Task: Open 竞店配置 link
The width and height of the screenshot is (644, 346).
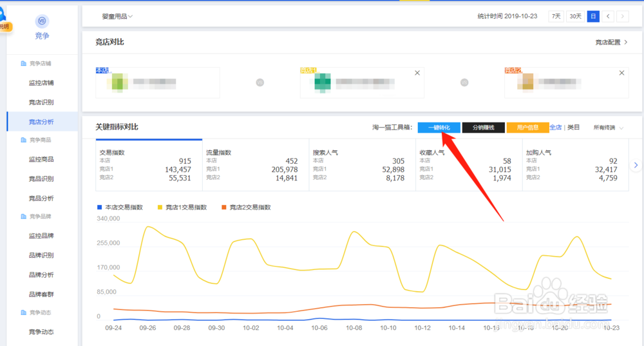Action: [x=611, y=43]
